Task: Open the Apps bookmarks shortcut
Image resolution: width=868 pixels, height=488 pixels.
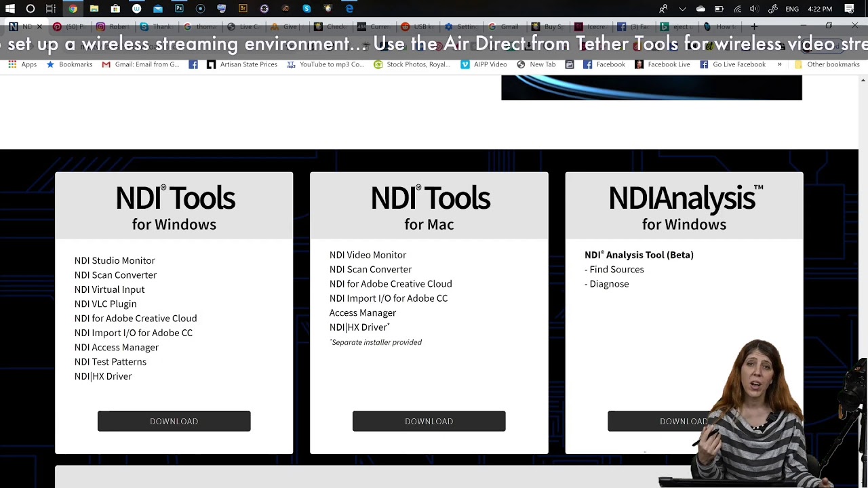Action: coord(22,64)
